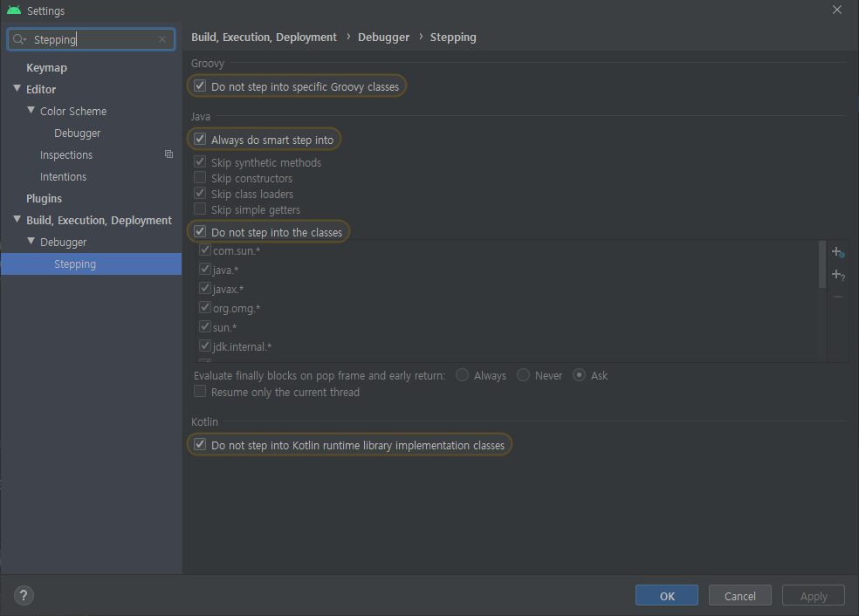Screen dimensions: 859x616
Task: Enable Skip constructors checkbox
Action: (x=200, y=177)
